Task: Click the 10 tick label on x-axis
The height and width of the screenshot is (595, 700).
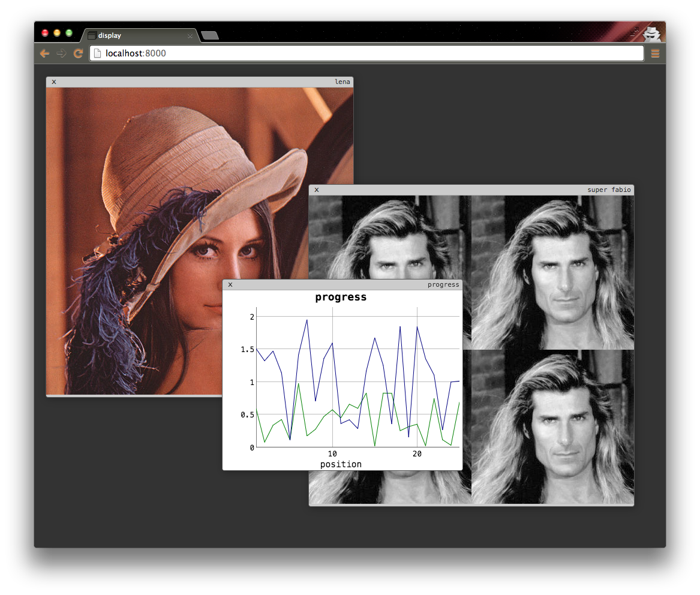Action: (332, 453)
